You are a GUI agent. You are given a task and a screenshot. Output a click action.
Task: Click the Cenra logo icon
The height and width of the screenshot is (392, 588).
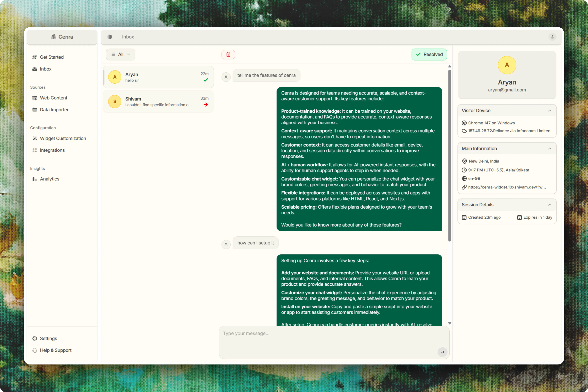coord(53,37)
